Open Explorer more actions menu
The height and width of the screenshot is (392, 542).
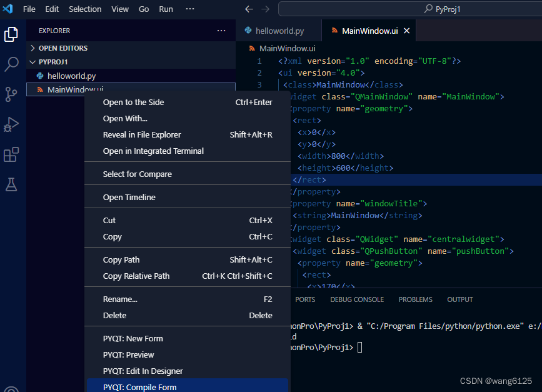tap(221, 30)
